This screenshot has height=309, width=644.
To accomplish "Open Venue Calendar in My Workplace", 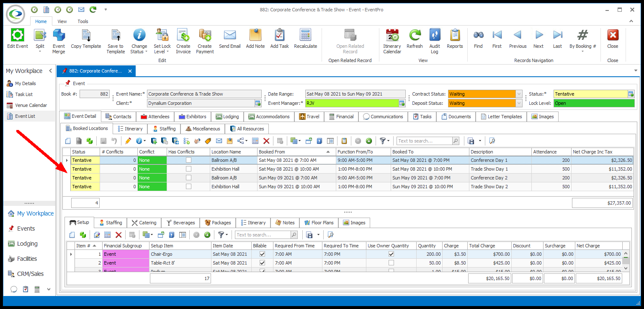I will tap(31, 105).
